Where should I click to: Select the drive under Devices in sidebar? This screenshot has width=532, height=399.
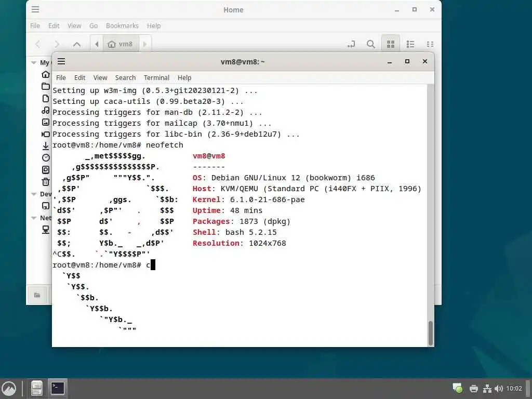click(x=46, y=206)
